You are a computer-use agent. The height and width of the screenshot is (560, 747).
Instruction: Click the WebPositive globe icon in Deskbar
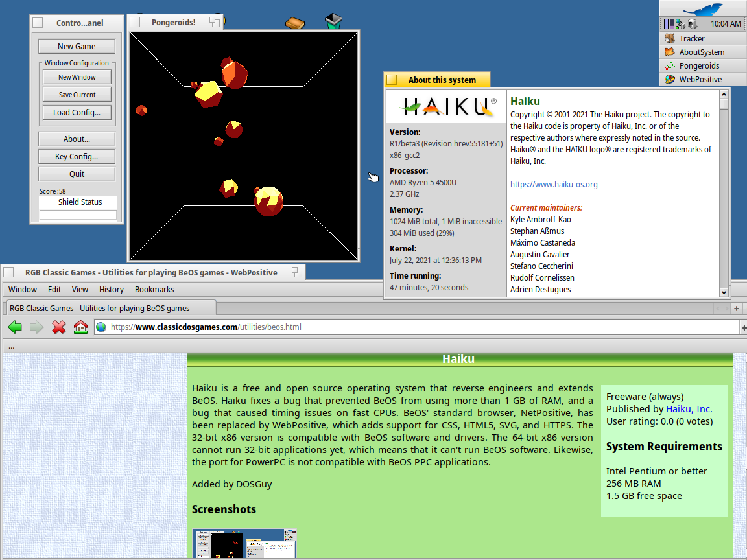(x=670, y=80)
